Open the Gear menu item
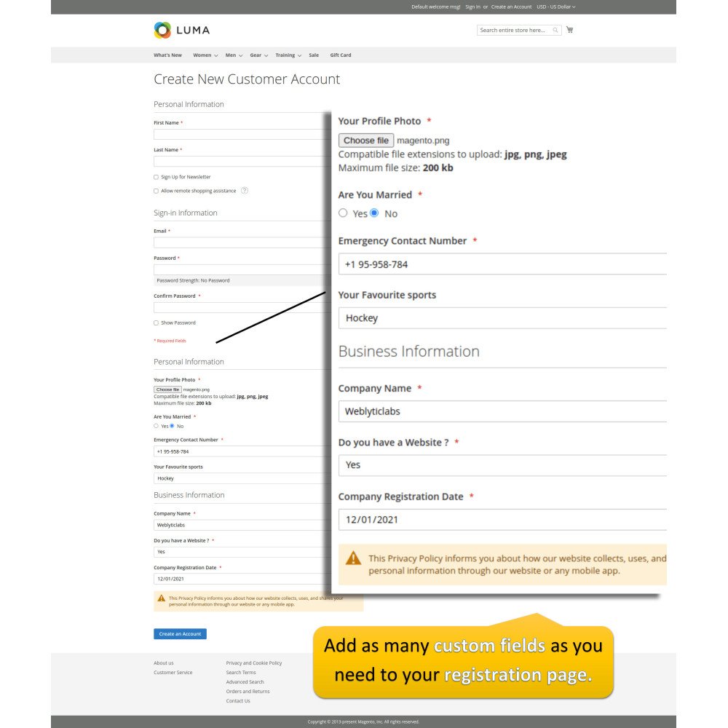The image size is (728, 728). click(256, 55)
